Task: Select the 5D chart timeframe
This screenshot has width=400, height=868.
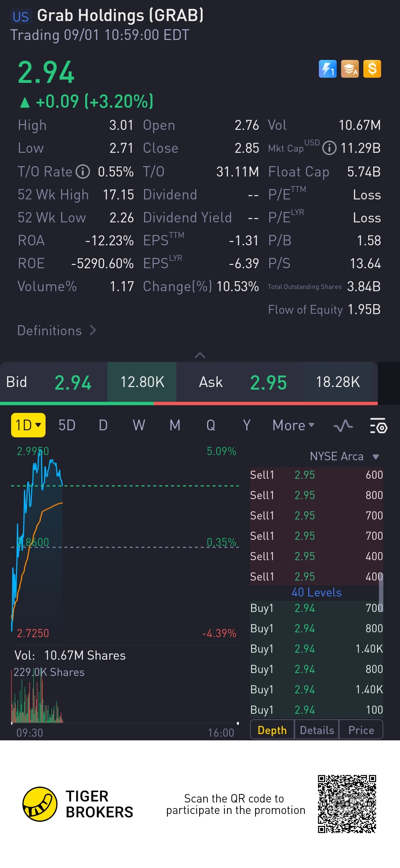Action: (x=67, y=425)
